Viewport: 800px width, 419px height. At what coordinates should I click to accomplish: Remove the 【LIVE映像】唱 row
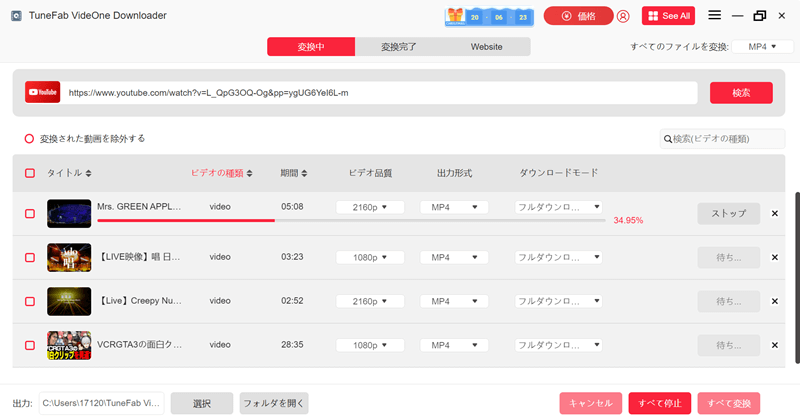774,257
